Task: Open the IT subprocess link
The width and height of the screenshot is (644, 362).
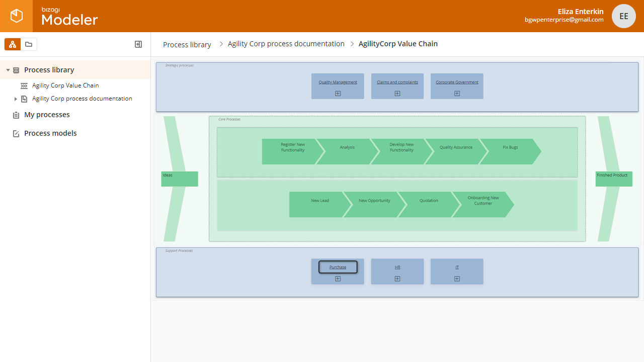Action: [x=457, y=267]
